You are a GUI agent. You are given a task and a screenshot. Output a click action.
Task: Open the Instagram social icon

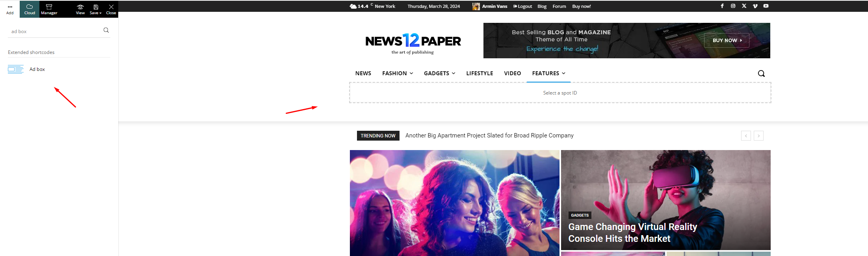click(x=733, y=6)
